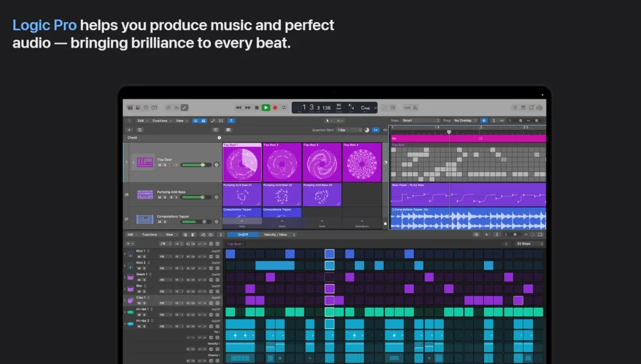This screenshot has height=364, width=641.
Task: Mute the Kick 1 row
Action: [139, 256]
